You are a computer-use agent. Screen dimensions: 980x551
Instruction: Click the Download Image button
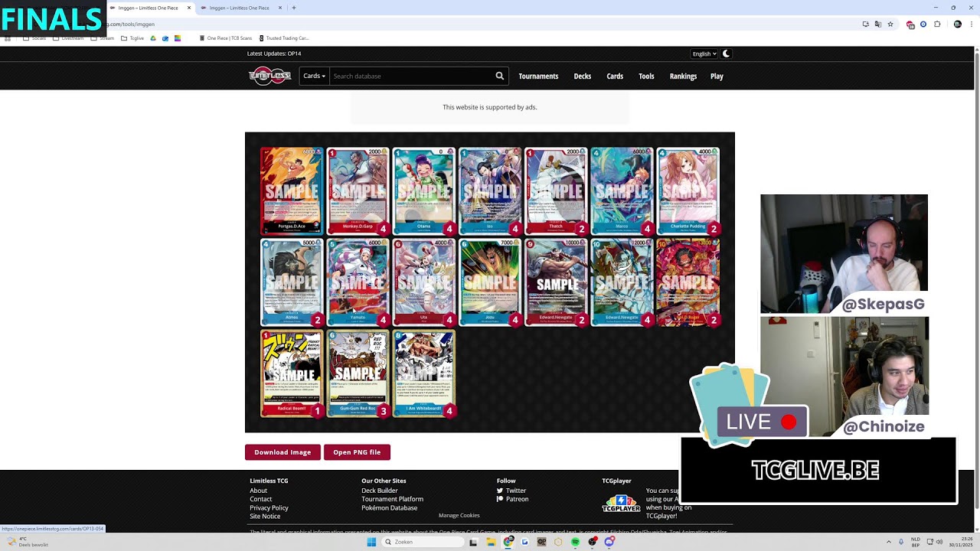tap(283, 452)
